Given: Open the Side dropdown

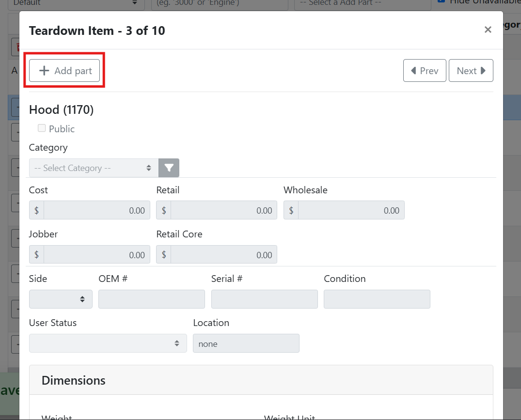Looking at the screenshot, I should pos(61,299).
